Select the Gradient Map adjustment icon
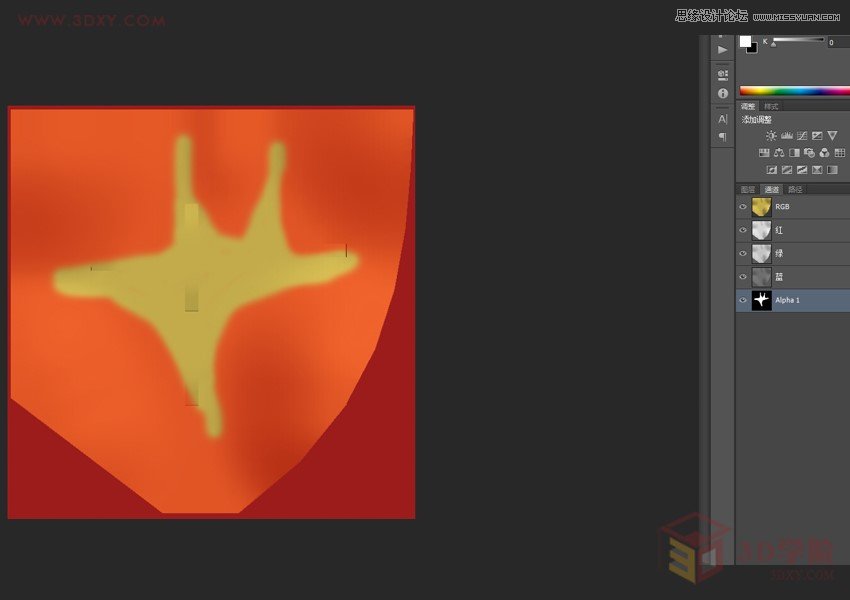The width and height of the screenshot is (850, 600). (x=817, y=168)
